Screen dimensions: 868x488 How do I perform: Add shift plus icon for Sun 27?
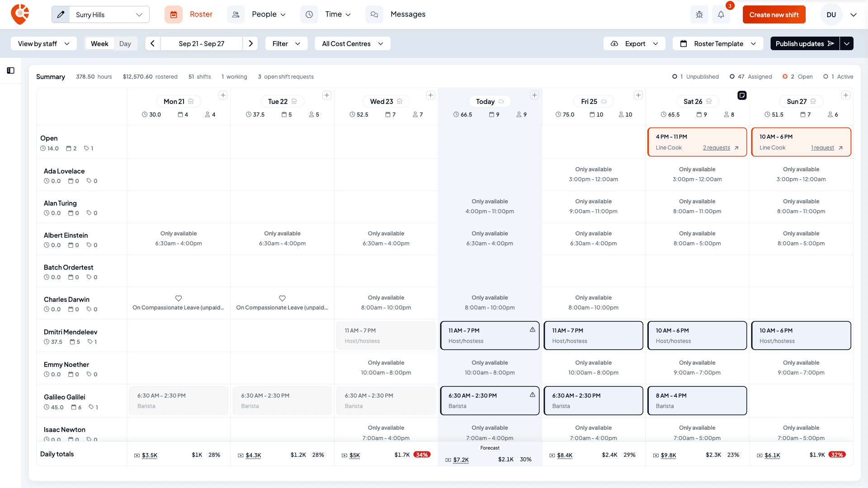pos(846,95)
